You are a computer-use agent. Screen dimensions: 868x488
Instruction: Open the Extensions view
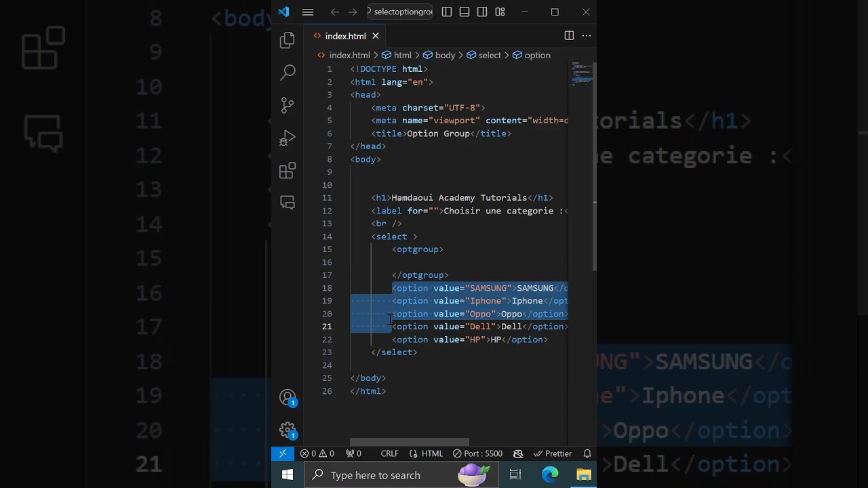coord(288,170)
